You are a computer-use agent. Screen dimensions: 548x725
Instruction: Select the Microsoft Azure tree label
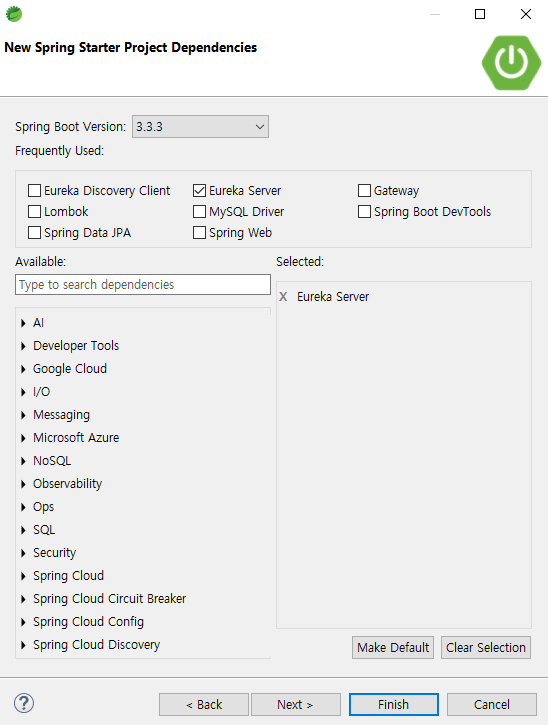(x=76, y=438)
